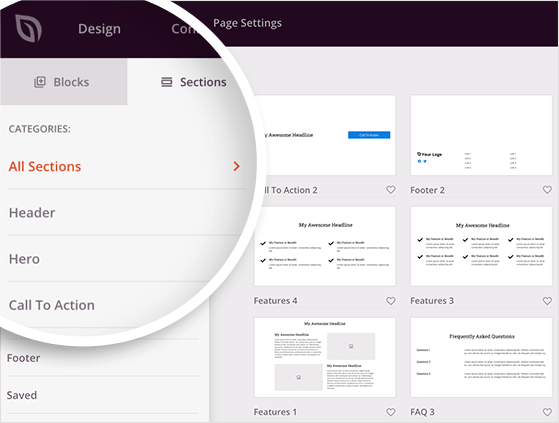The height and width of the screenshot is (423, 559).
Task: Click the Blocks tab icon
Action: tap(40, 82)
